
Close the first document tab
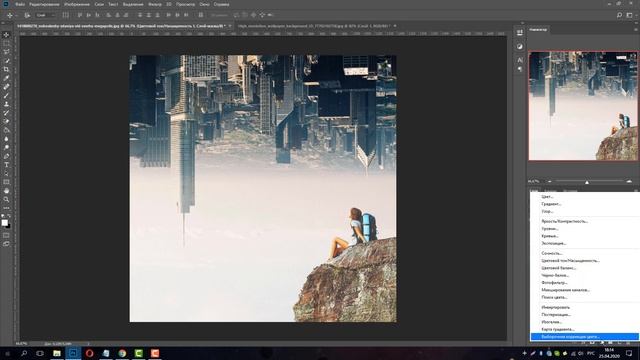230,26
